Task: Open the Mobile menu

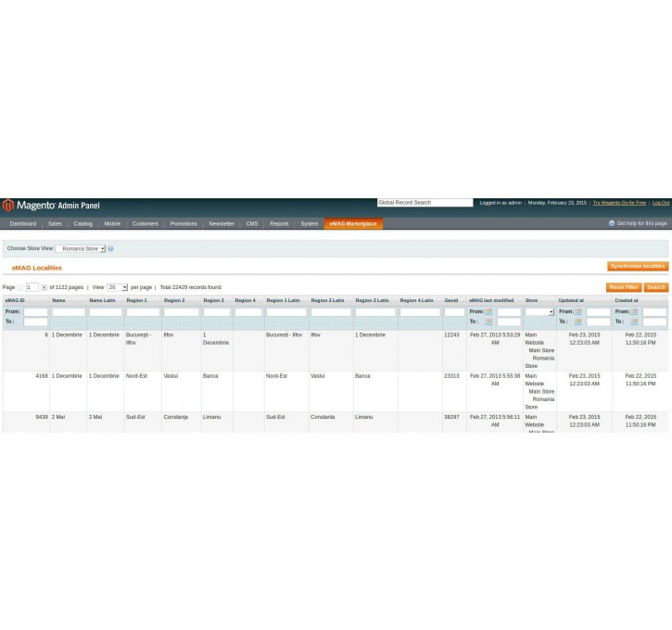Action: (x=112, y=223)
